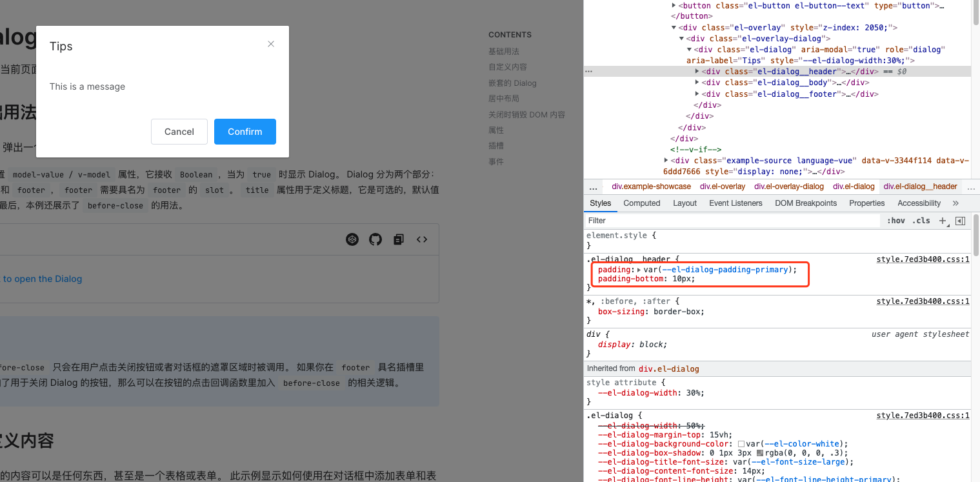Toggle computed styles sidebar icon
Screen dimensions: 980x482
[x=960, y=221]
